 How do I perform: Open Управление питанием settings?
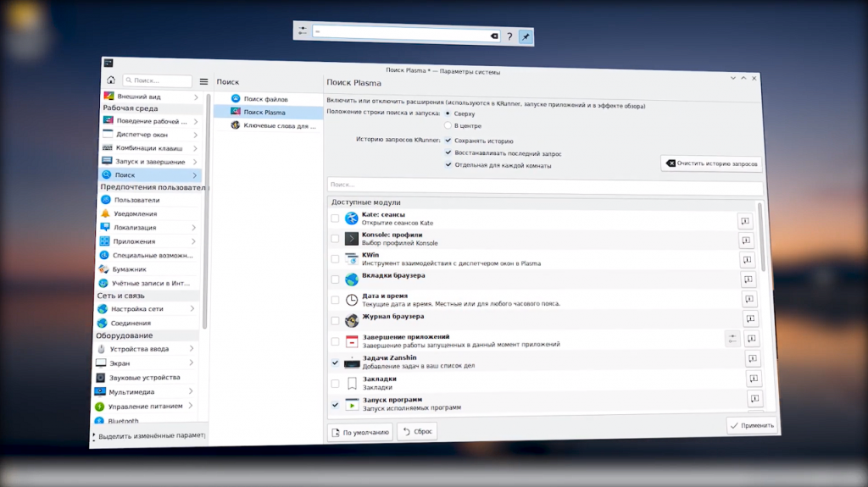146,407
